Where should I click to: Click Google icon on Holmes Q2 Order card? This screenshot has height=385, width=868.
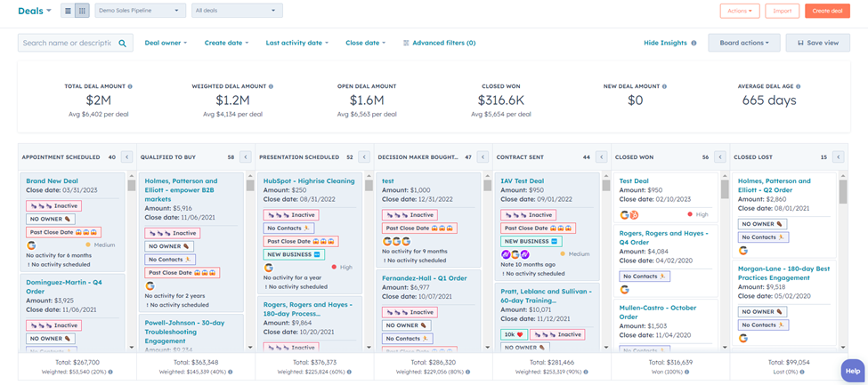742,251
